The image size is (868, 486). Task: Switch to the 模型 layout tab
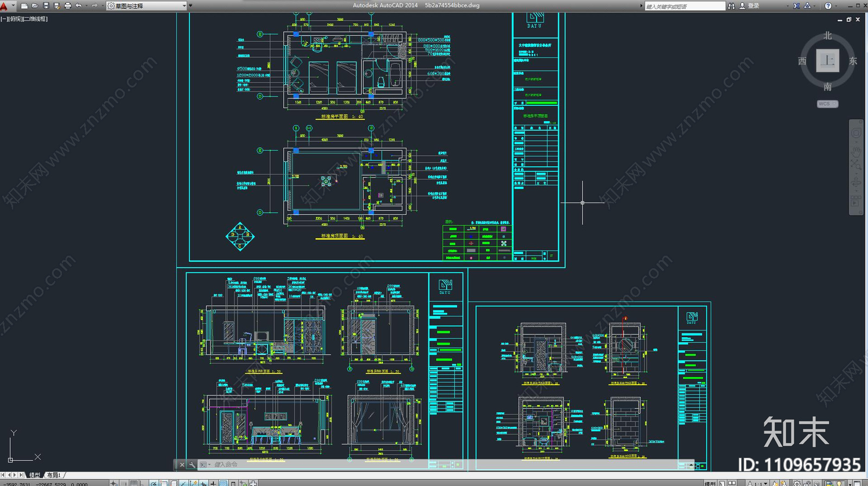[35, 475]
